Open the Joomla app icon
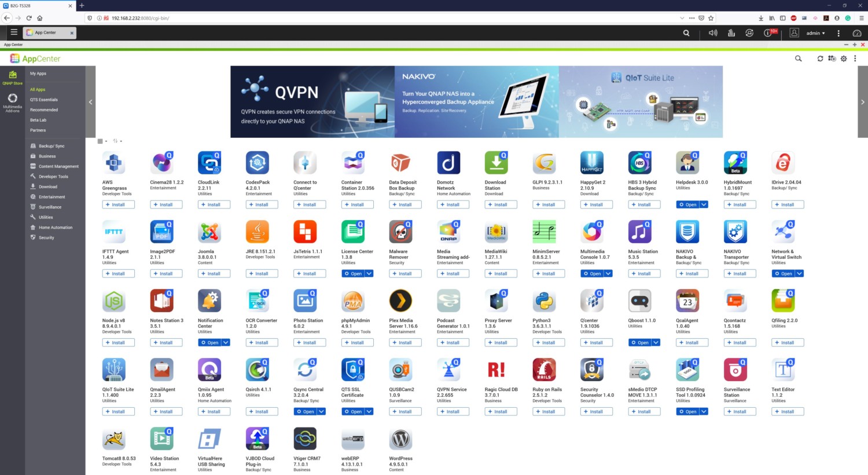The height and width of the screenshot is (475, 868). pos(209,232)
